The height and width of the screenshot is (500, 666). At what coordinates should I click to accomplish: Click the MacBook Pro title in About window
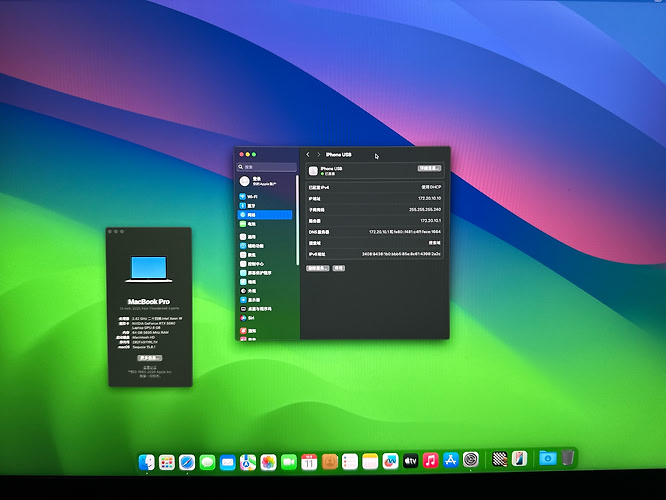[149, 302]
